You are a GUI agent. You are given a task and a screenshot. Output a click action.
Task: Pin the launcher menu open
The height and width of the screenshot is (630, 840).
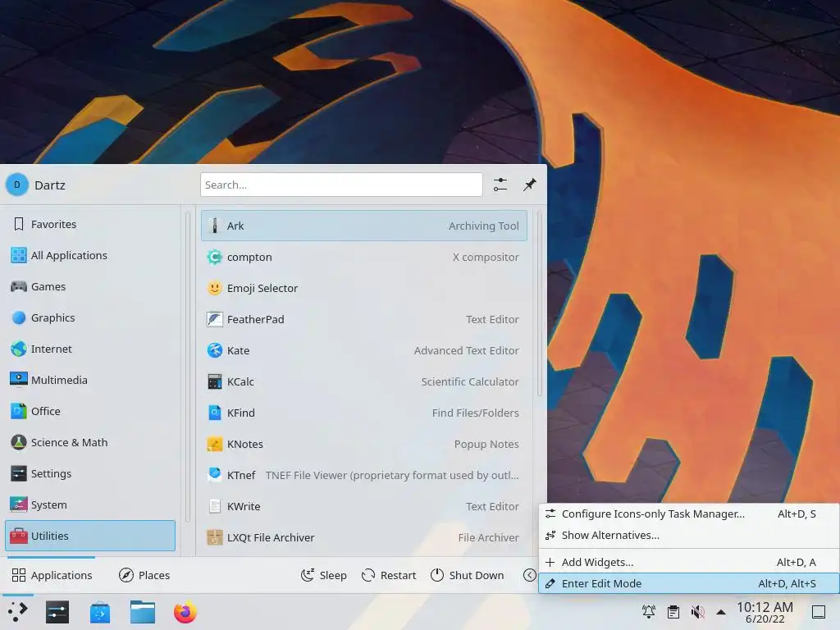click(x=529, y=185)
